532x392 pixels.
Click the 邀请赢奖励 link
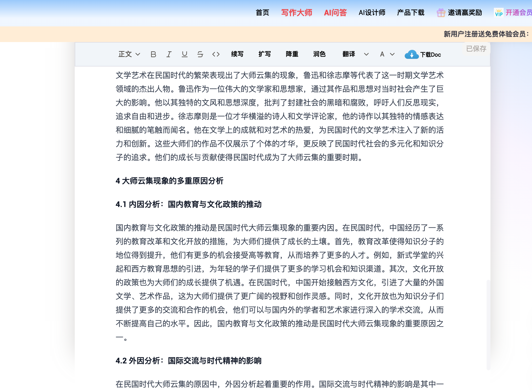pos(465,12)
